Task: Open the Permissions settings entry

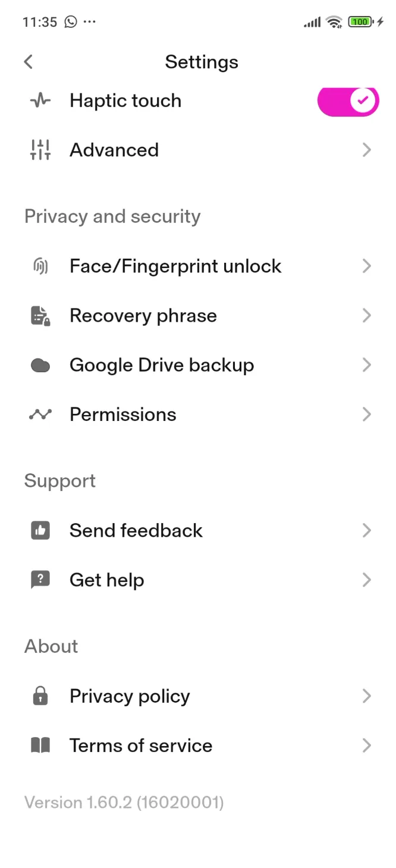Action: [x=122, y=414]
